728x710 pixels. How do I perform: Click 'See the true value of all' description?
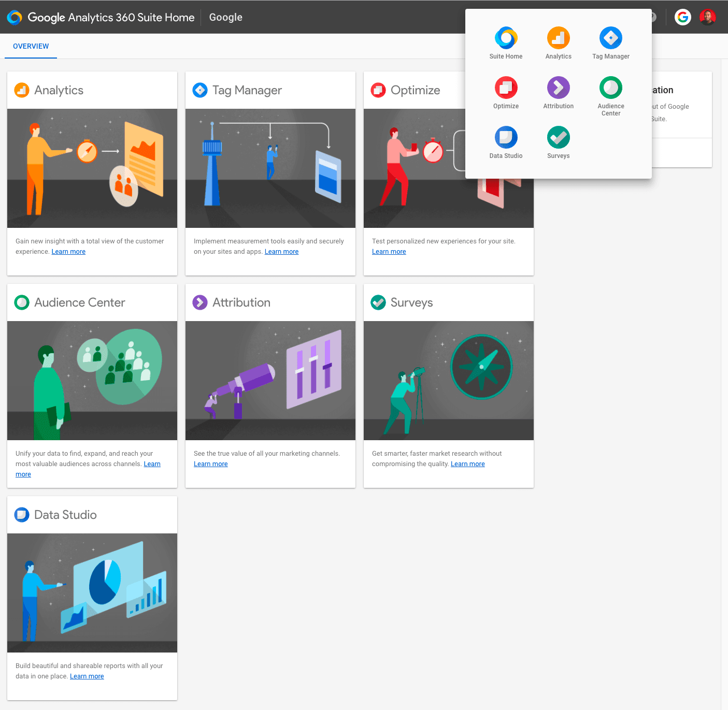click(x=267, y=454)
